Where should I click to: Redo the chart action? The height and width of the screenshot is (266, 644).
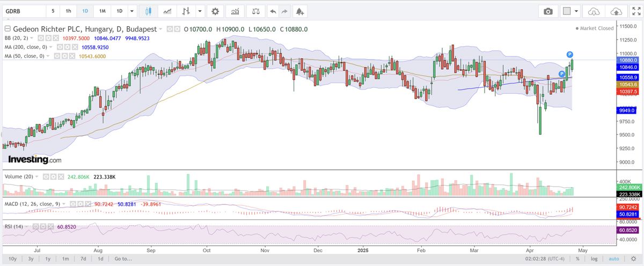[284, 11]
